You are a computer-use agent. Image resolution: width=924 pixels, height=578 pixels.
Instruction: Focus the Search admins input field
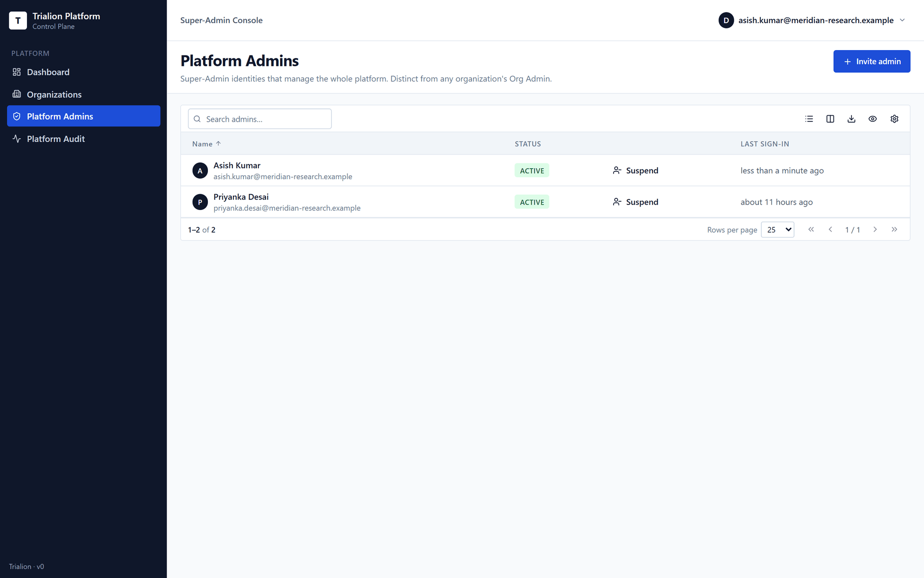pos(260,119)
